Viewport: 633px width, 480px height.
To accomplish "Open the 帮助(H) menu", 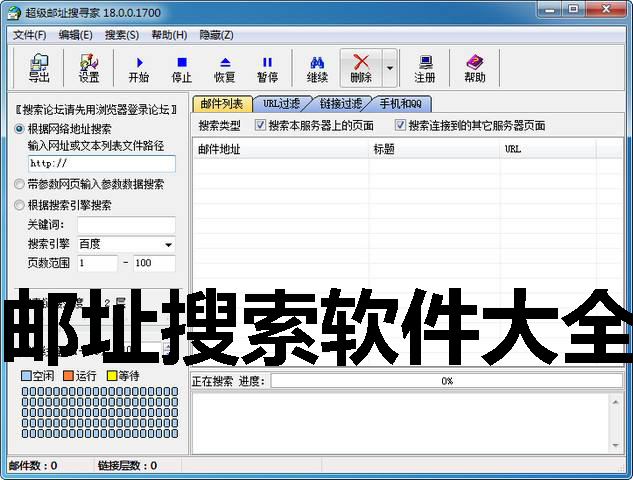I will [169, 35].
